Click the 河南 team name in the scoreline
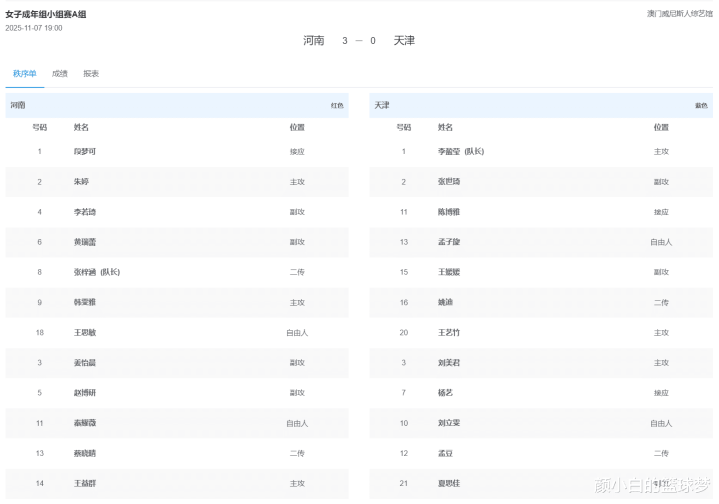This screenshot has width=719, height=504. pyautogui.click(x=314, y=41)
